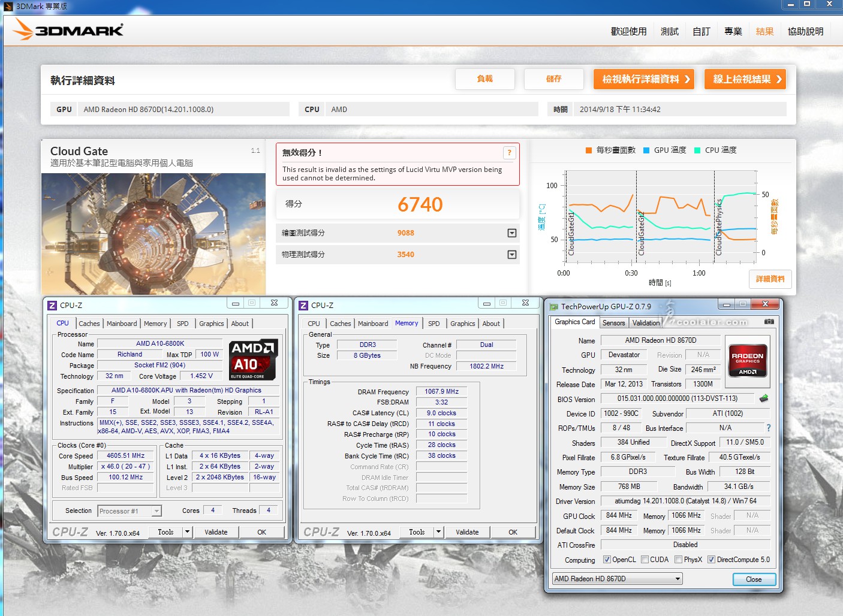This screenshot has height=616, width=843.
Task: Click the Threads count field showing 4
Action: point(268,511)
